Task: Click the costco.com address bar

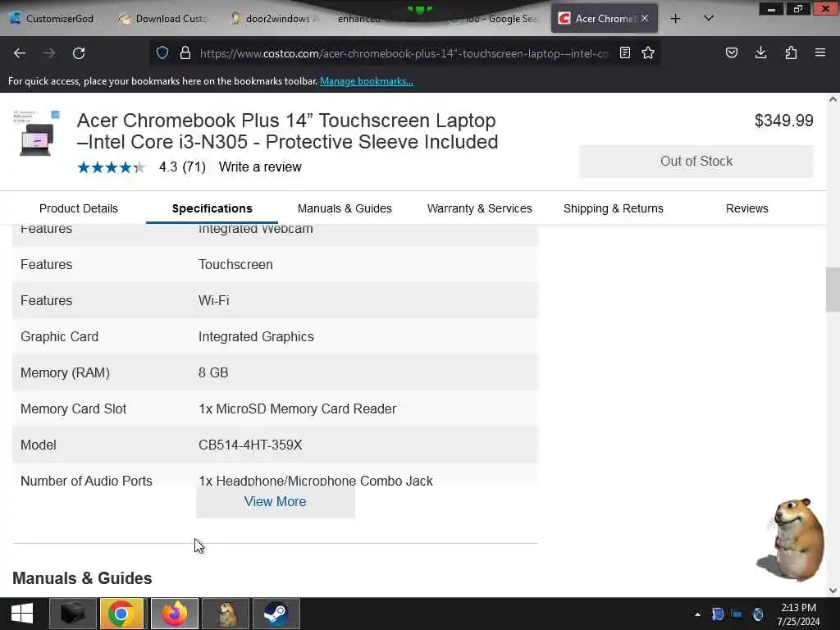Action: pyautogui.click(x=403, y=53)
